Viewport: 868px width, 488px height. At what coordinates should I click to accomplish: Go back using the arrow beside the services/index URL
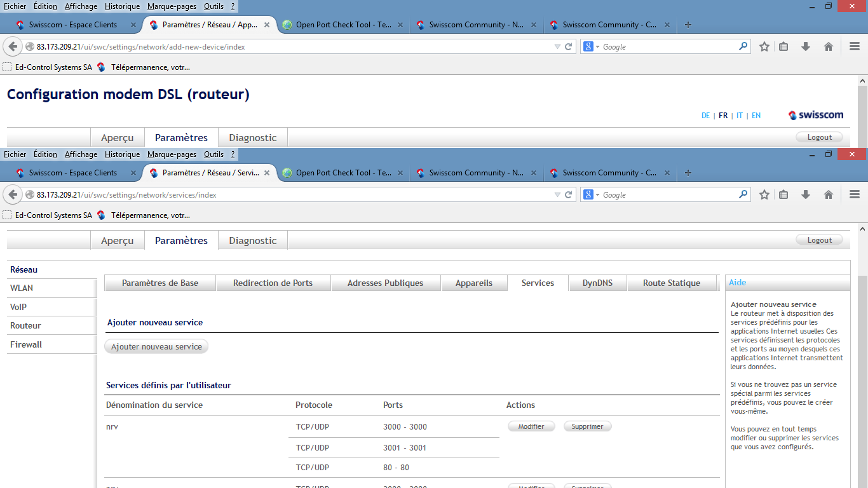(13, 194)
